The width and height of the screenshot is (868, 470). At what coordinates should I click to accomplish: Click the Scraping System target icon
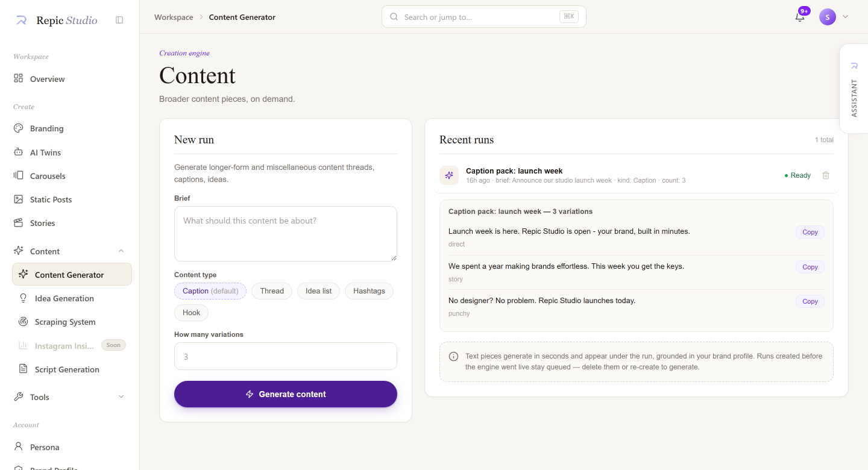tap(24, 322)
